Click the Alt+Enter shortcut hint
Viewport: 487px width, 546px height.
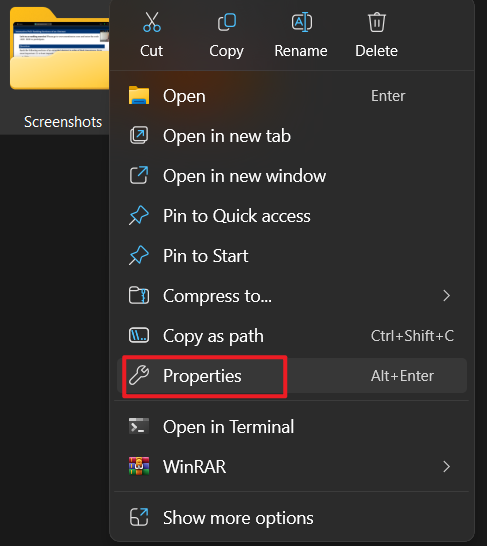coord(402,376)
